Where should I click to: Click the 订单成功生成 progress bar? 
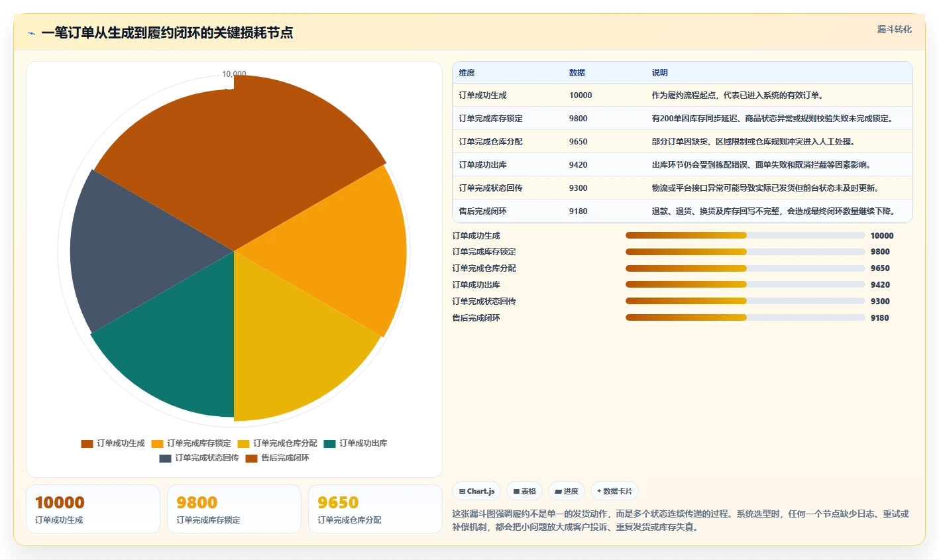click(x=746, y=235)
